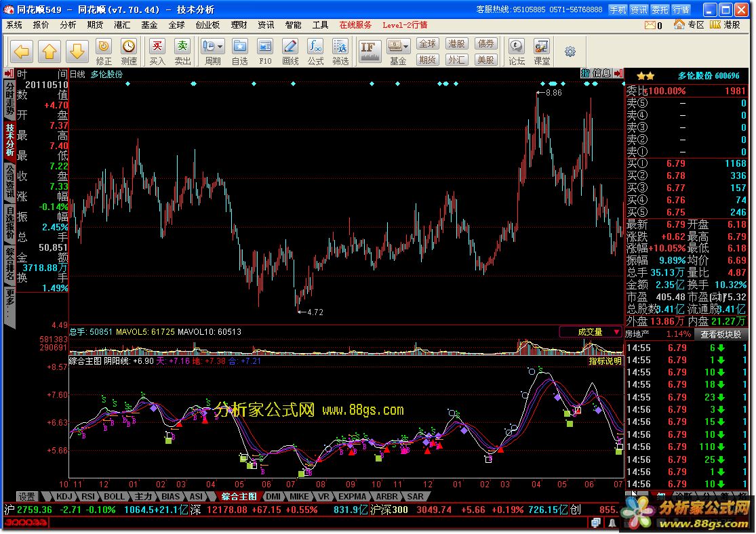Switch to 自选报价 side tab
This screenshot has height=534, width=756.
click(x=9, y=224)
